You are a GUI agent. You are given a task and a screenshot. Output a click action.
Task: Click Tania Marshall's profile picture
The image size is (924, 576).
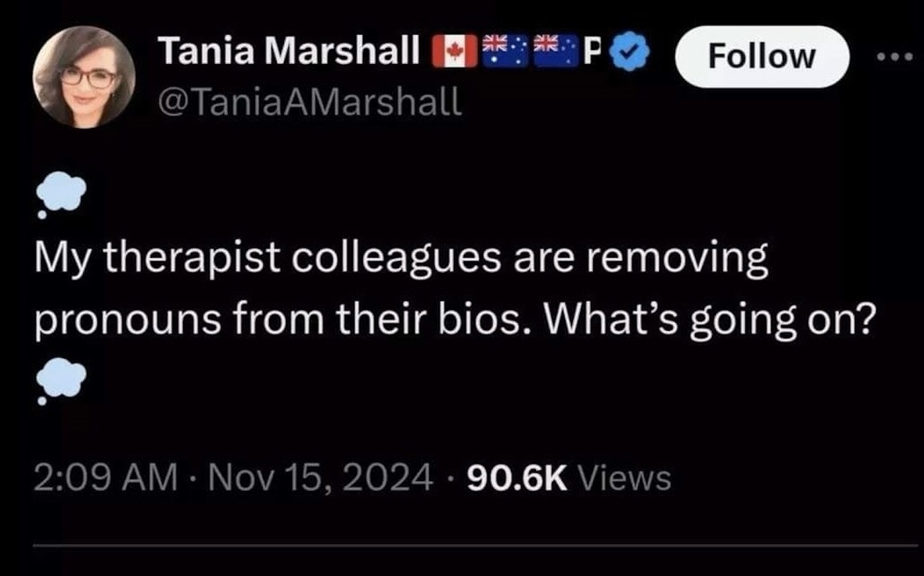[84, 77]
